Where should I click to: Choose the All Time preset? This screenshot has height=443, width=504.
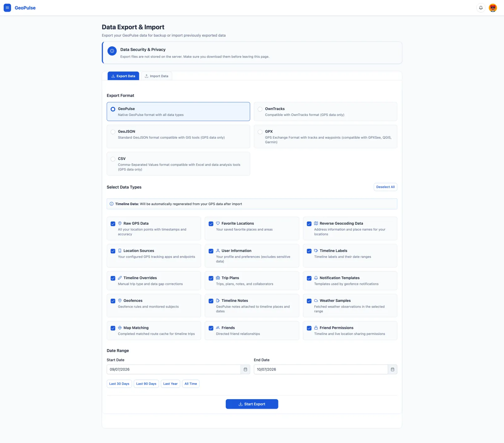click(x=191, y=384)
